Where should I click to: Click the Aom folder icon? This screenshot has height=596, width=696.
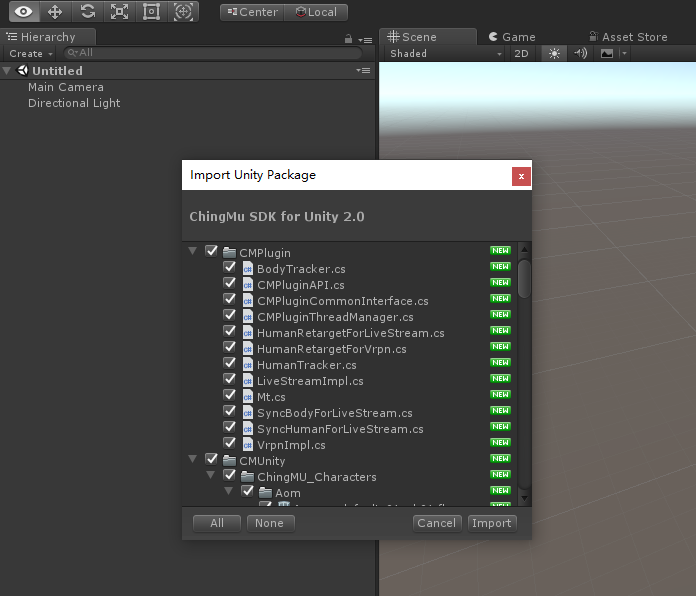(x=265, y=492)
